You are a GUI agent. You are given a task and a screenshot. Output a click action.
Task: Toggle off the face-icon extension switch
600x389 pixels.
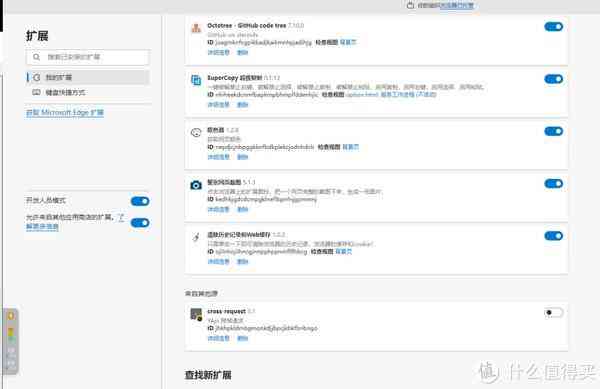click(x=553, y=131)
